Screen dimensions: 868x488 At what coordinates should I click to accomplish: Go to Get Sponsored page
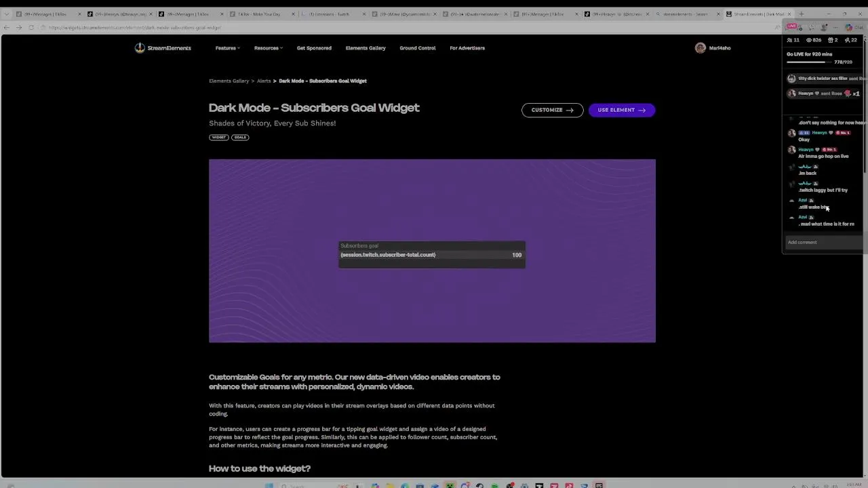(x=314, y=48)
